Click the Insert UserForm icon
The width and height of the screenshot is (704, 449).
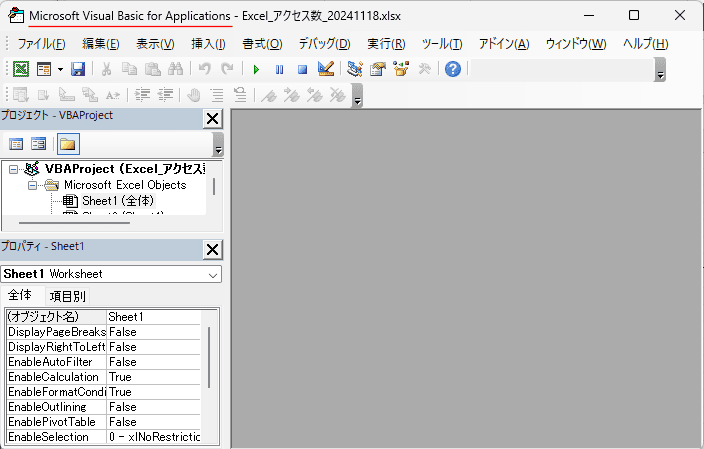44,69
